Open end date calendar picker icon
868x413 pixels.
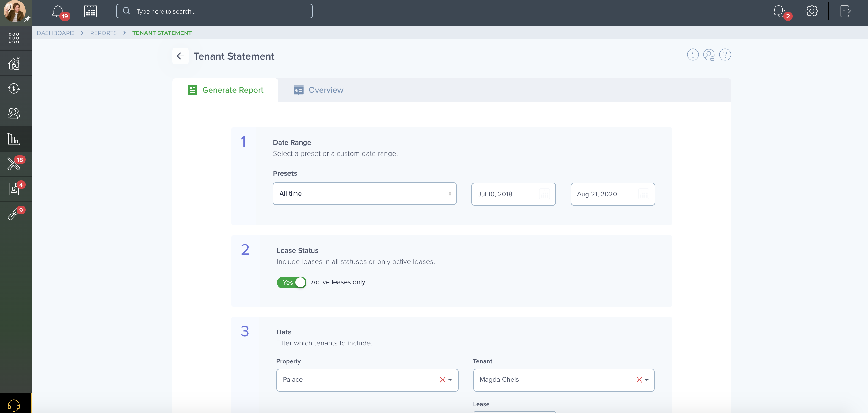tap(644, 194)
